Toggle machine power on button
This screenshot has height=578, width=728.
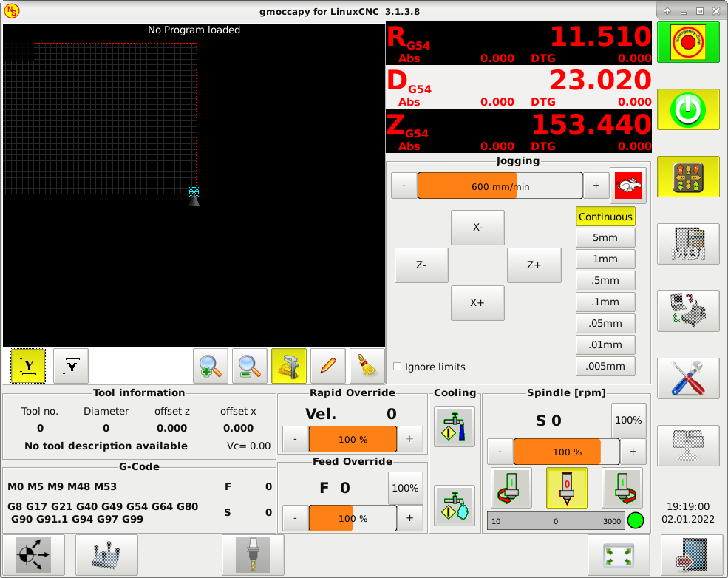pos(688,109)
